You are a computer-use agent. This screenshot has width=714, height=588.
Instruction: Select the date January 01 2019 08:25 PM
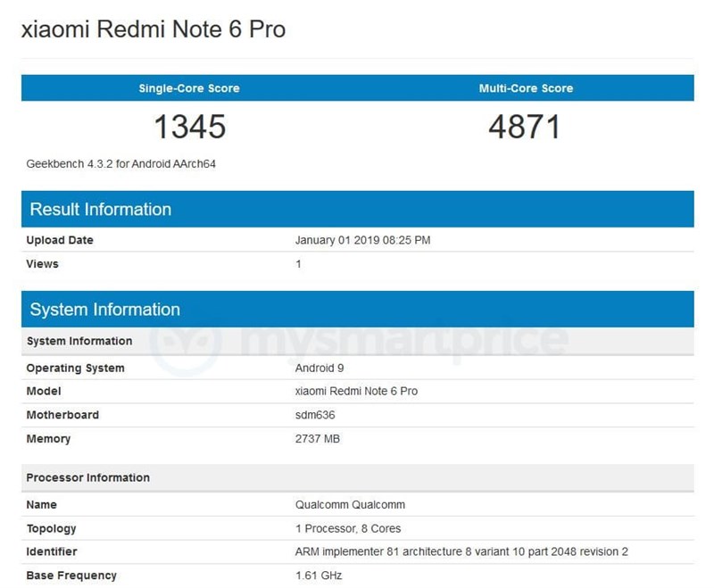tap(362, 240)
